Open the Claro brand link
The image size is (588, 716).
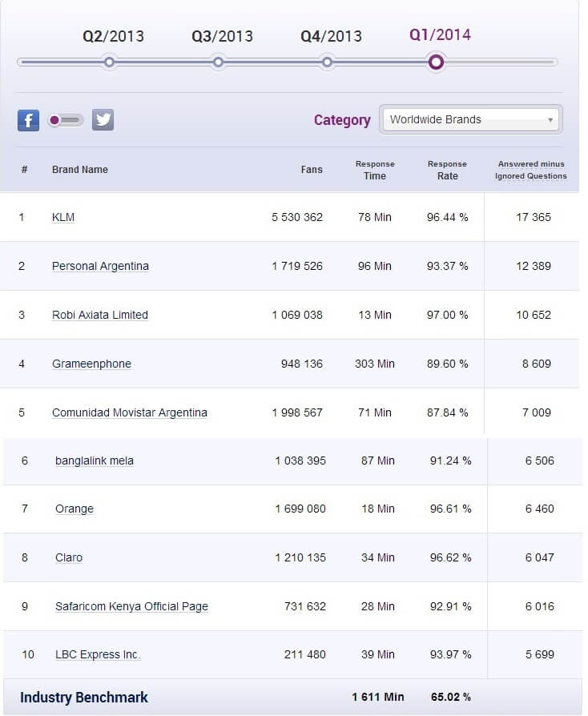point(69,557)
